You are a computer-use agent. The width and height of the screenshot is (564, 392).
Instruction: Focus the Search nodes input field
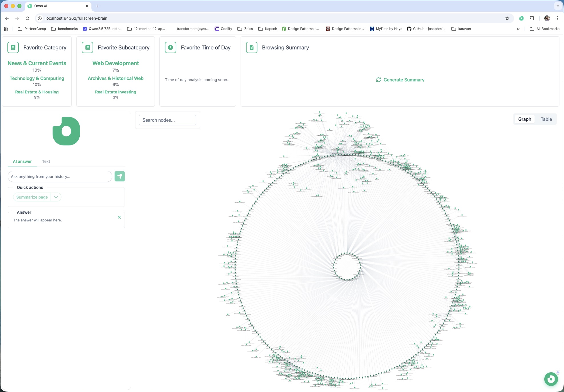point(167,120)
